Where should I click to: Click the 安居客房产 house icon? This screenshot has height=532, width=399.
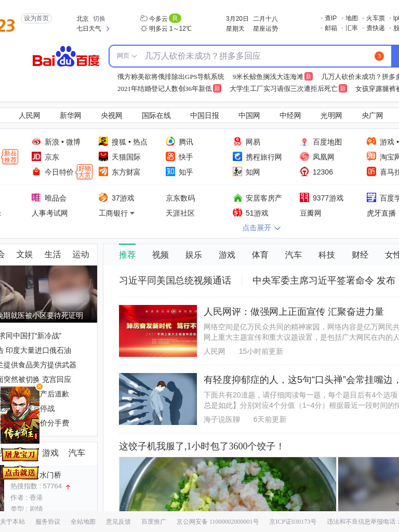[x=237, y=197]
